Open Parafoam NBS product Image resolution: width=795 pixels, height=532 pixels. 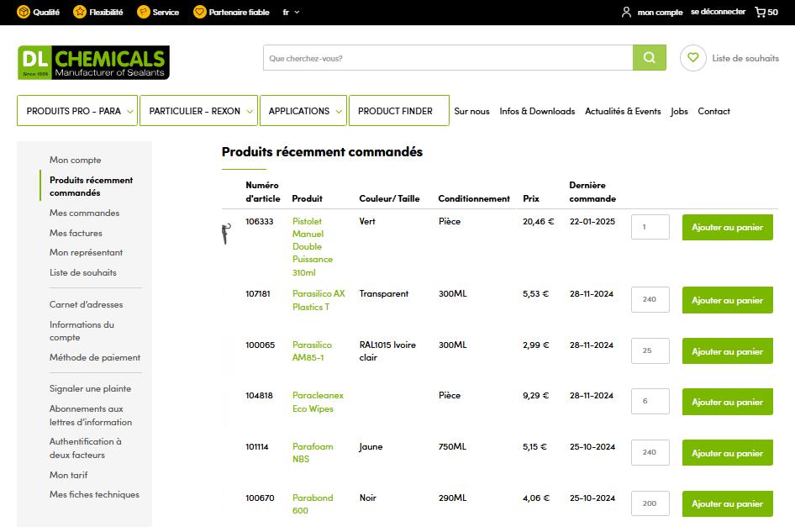[x=313, y=452]
